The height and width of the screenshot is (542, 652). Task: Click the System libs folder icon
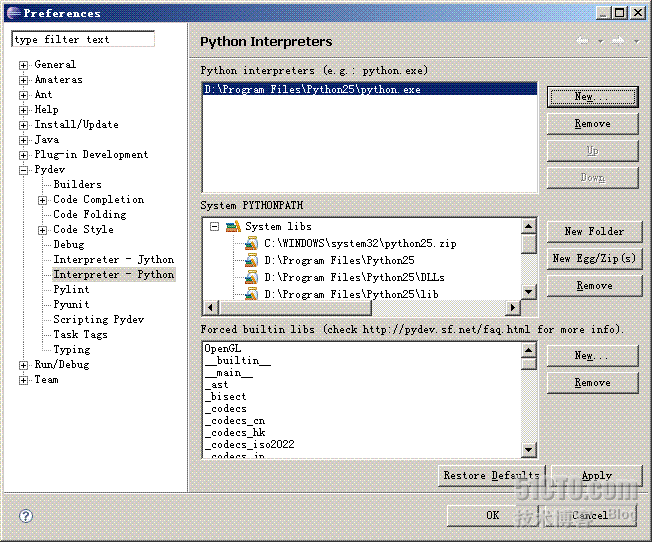pyautogui.click(x=233, y=226)
